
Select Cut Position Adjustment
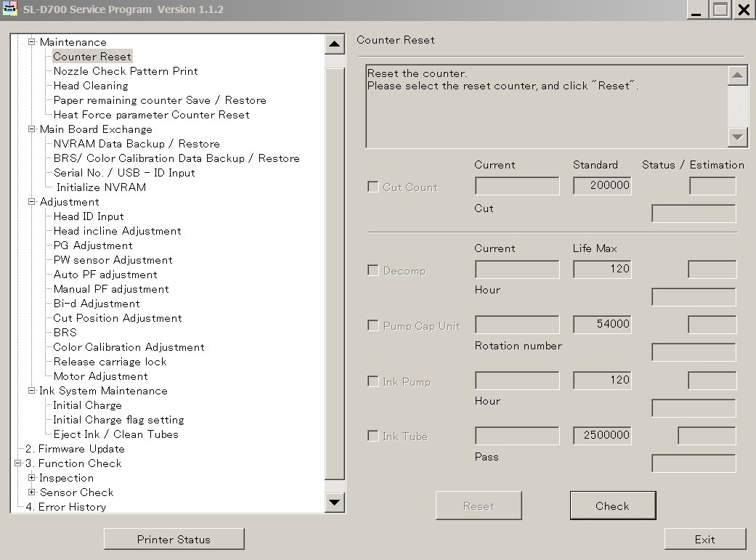tap(118, 318)
